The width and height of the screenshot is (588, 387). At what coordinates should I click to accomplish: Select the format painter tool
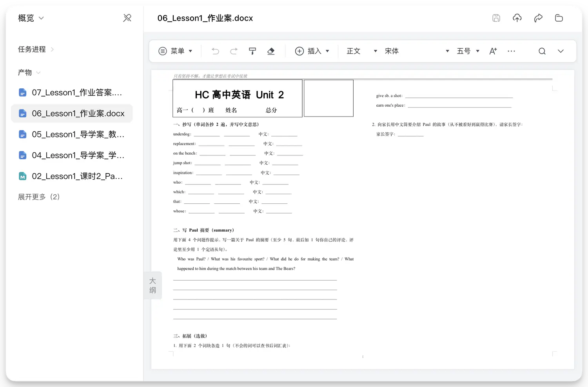tap(252, 51)
